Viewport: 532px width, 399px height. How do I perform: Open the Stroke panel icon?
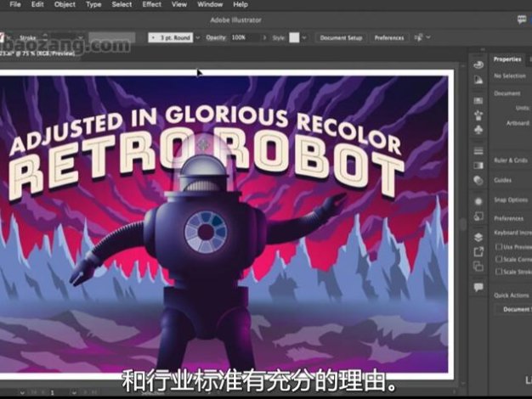478,151
